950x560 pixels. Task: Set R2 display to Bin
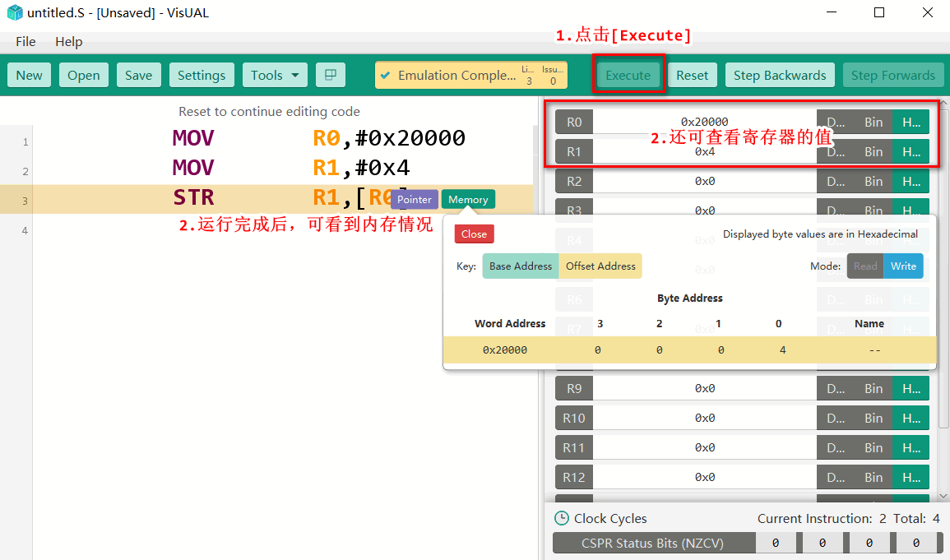pyautogui.click(x=873, y=181)
